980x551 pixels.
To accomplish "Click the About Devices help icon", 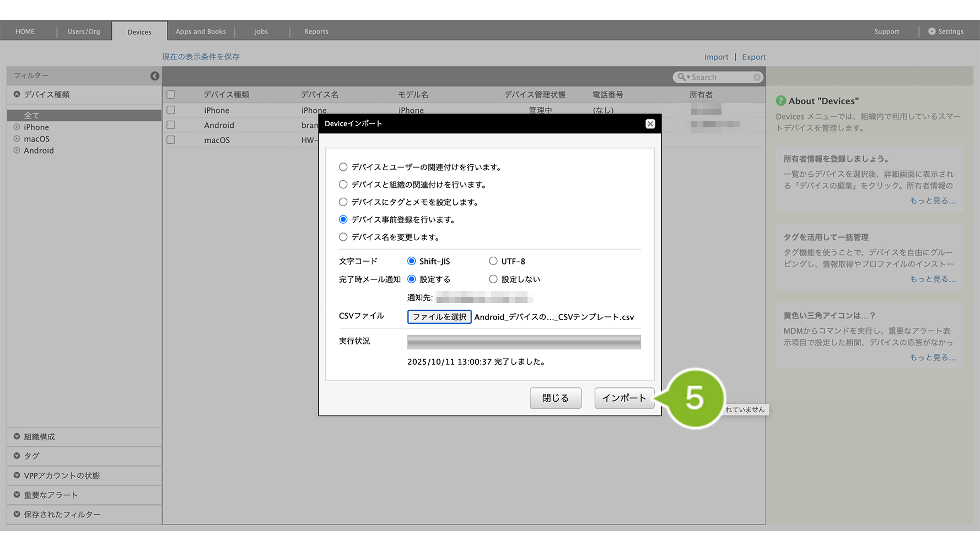I will [x=780, y=101].
